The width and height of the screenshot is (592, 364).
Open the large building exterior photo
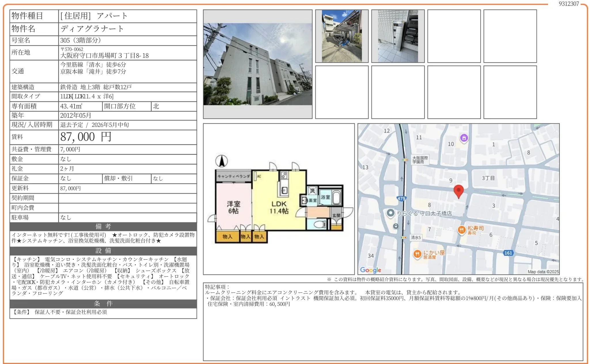coord(258,64)
